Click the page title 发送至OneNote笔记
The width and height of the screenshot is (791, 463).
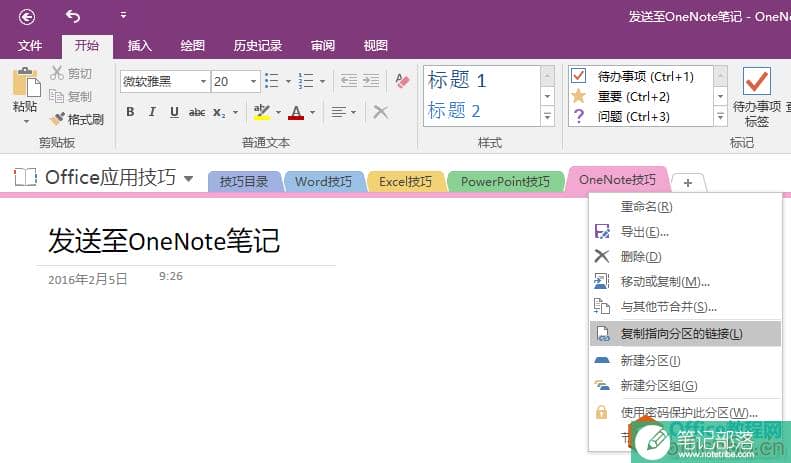pos(164,240)
